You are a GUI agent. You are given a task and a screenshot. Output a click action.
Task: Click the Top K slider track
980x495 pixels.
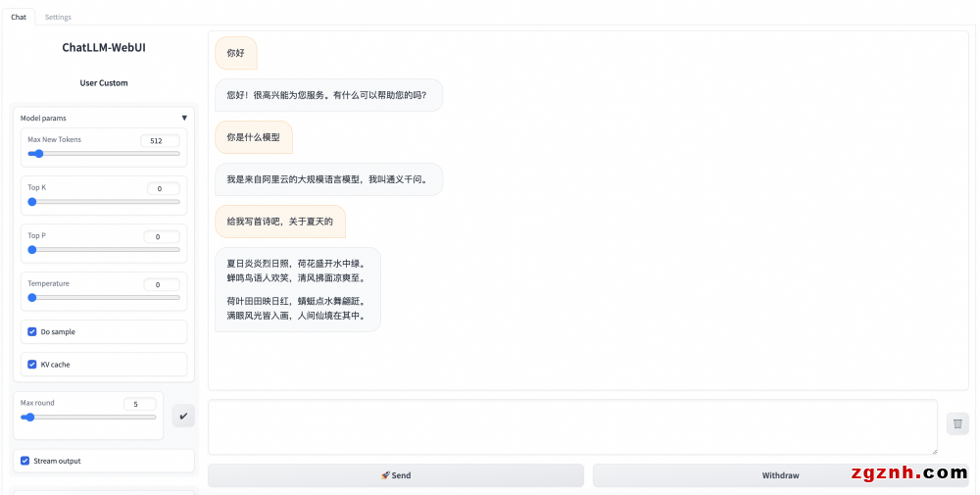pyautogui.click(x=104, y=202)
